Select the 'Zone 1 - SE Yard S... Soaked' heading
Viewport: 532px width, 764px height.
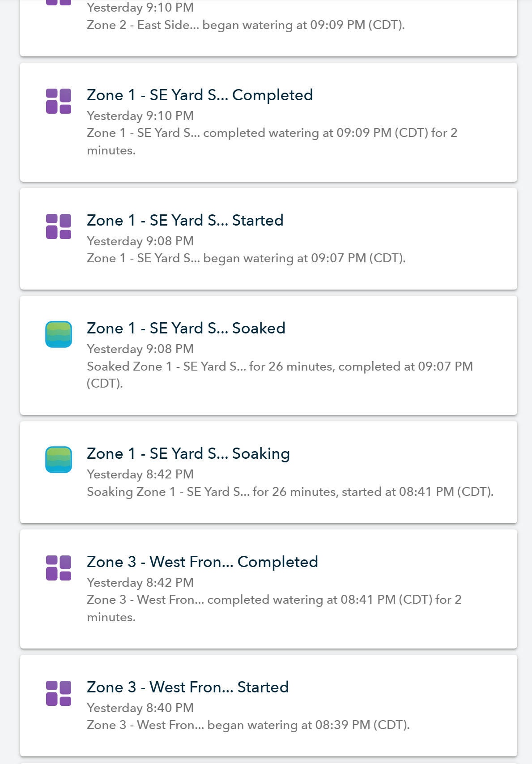[x=186, y=328]
